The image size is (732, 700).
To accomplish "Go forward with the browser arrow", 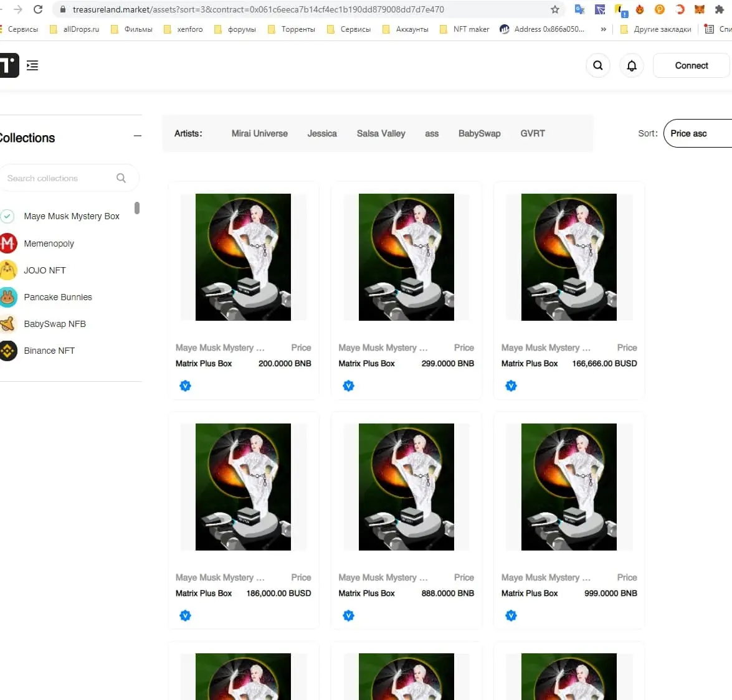I will click(17, 9).
